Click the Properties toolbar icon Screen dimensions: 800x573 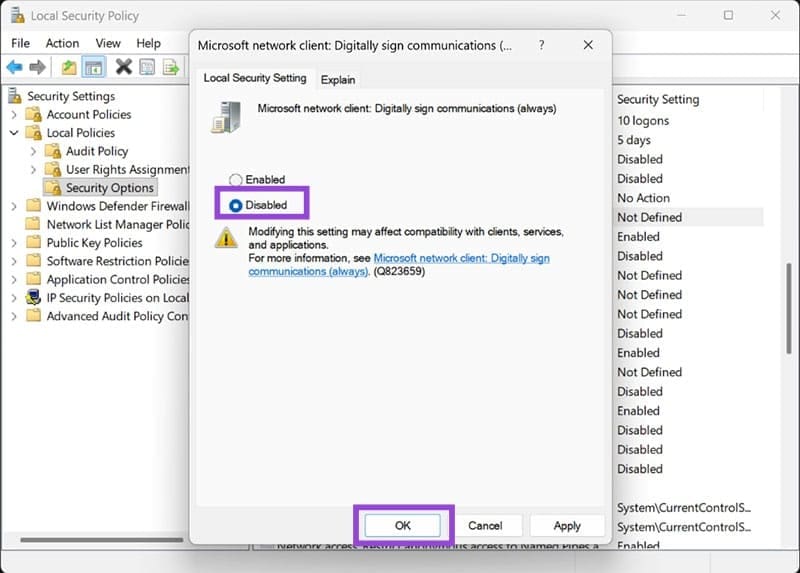pos(147,67)
